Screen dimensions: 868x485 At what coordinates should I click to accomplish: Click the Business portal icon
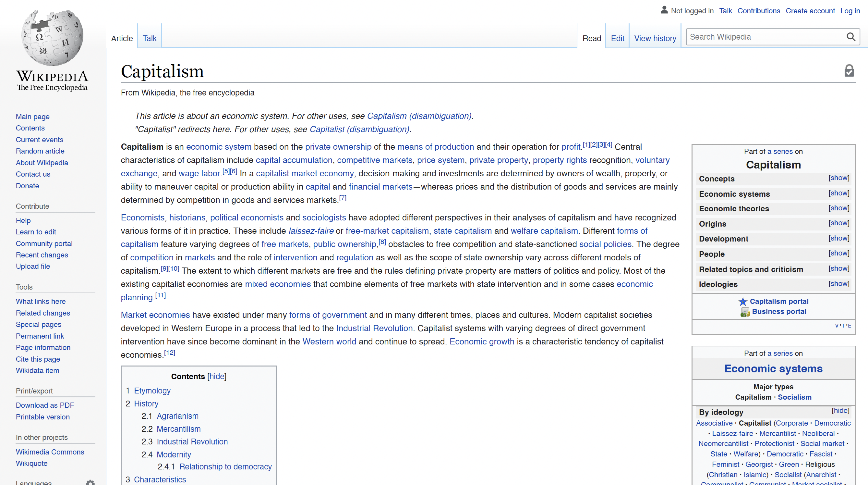(x=745, y=312)
